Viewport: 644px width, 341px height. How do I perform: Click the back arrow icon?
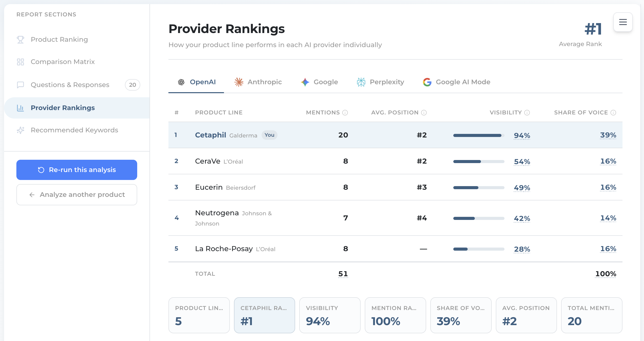(32, 195)
